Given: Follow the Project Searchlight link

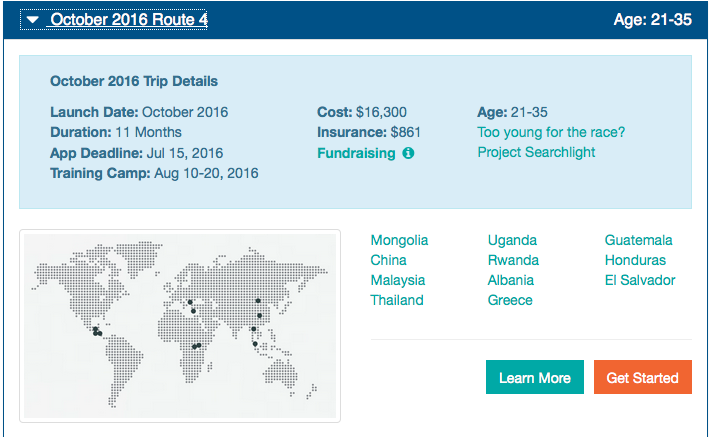Looking at the screenshot, I should [x=536, y=152].
